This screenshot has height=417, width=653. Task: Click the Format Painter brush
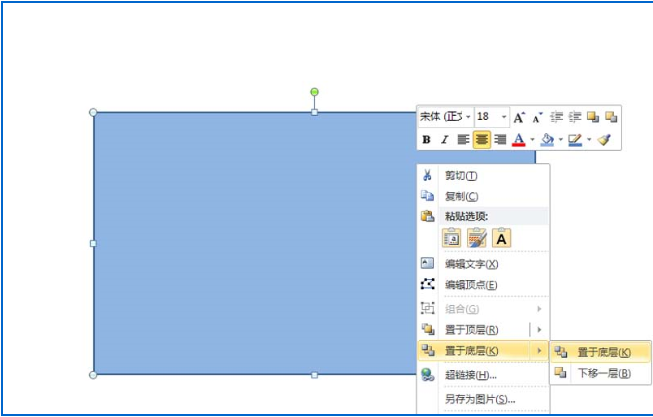tap(604, 140)
